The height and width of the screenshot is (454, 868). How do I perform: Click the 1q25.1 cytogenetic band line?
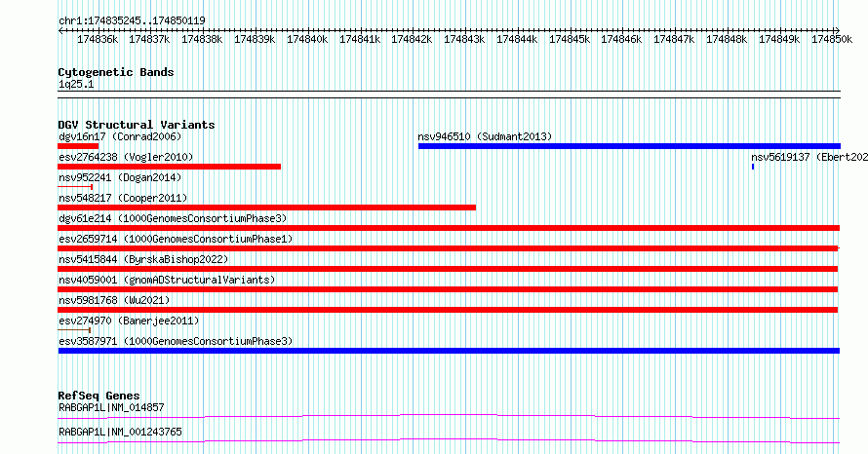coord(449,95)
